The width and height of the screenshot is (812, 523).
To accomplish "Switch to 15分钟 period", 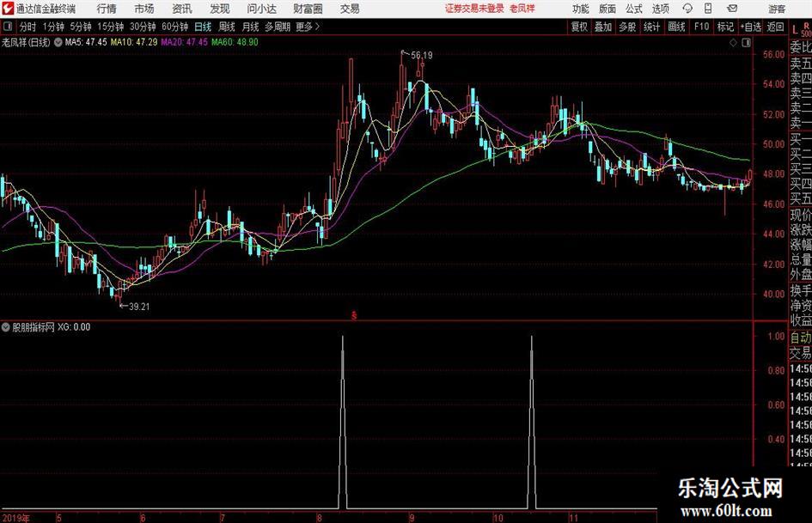I will point(111,27).
